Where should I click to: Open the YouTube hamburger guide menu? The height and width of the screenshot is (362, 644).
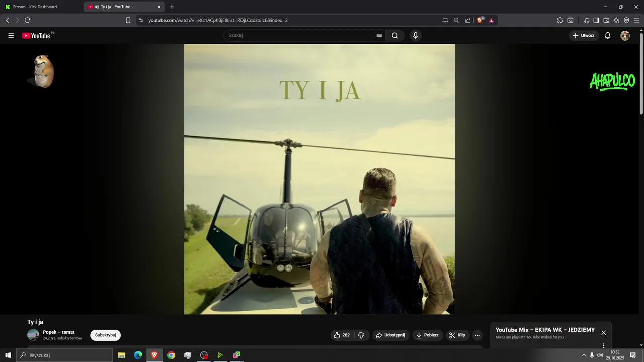(11, 36)
